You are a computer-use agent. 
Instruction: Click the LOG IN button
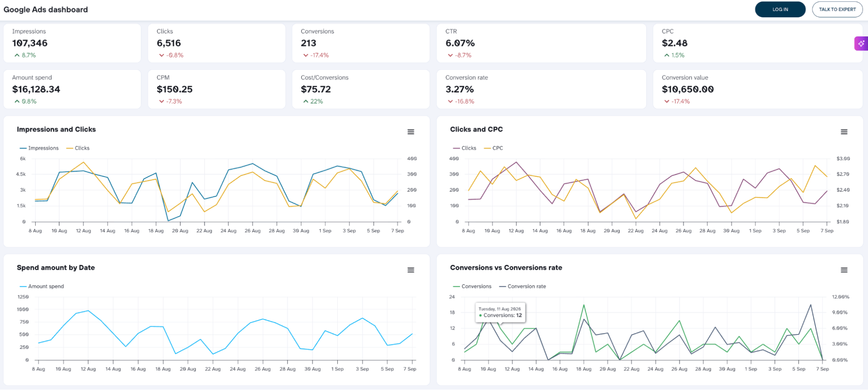780,9
